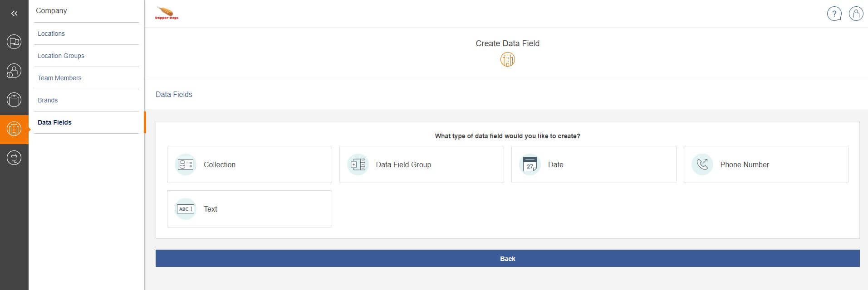This screenshot has width=868, height=290.
Task: Choose the Collection data field type
Action: [249, 164]
